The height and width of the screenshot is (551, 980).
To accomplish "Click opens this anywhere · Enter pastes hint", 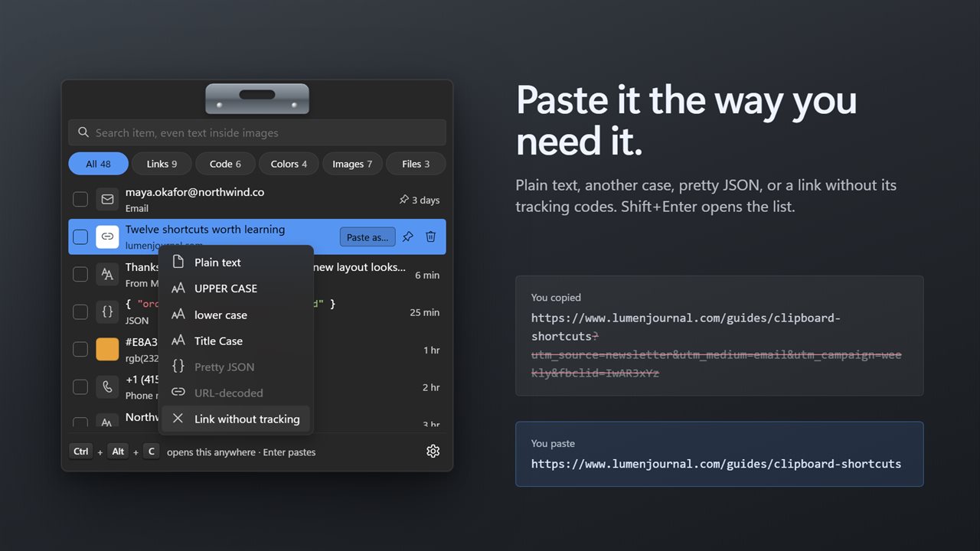I will pos(241,452).
